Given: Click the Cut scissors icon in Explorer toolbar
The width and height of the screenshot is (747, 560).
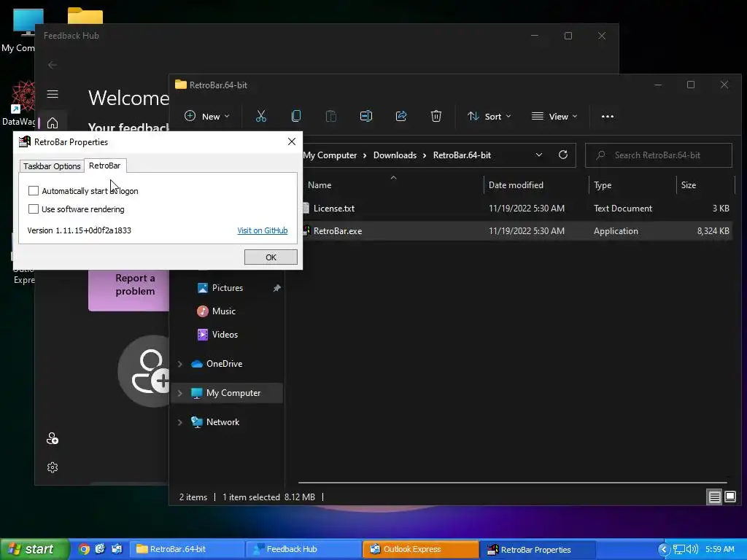Looking at the screenshot, I should pyautogui.click(x=261, y=116).
